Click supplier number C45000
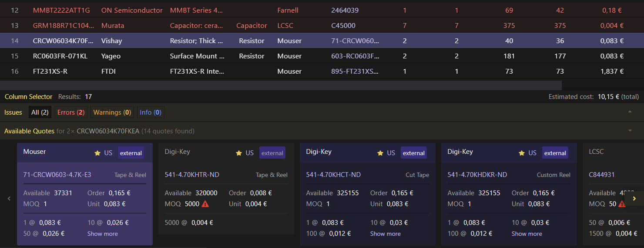 [343, 26]
